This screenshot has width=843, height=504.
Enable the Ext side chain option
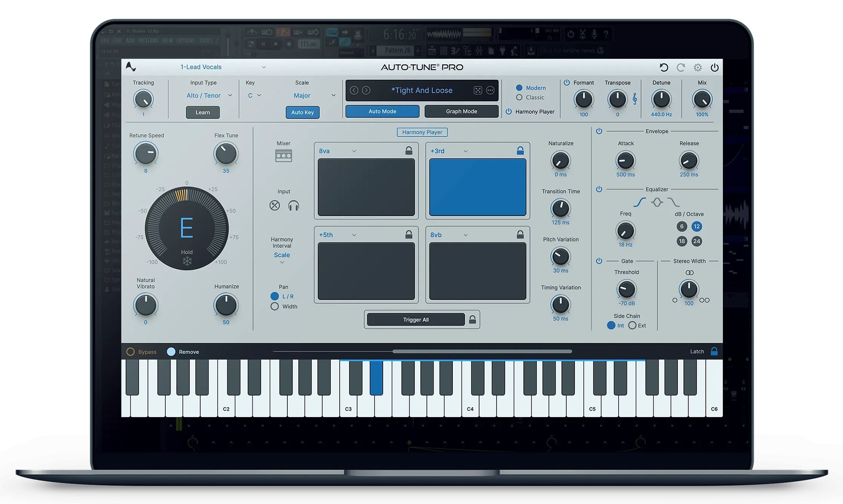point(632,325)
